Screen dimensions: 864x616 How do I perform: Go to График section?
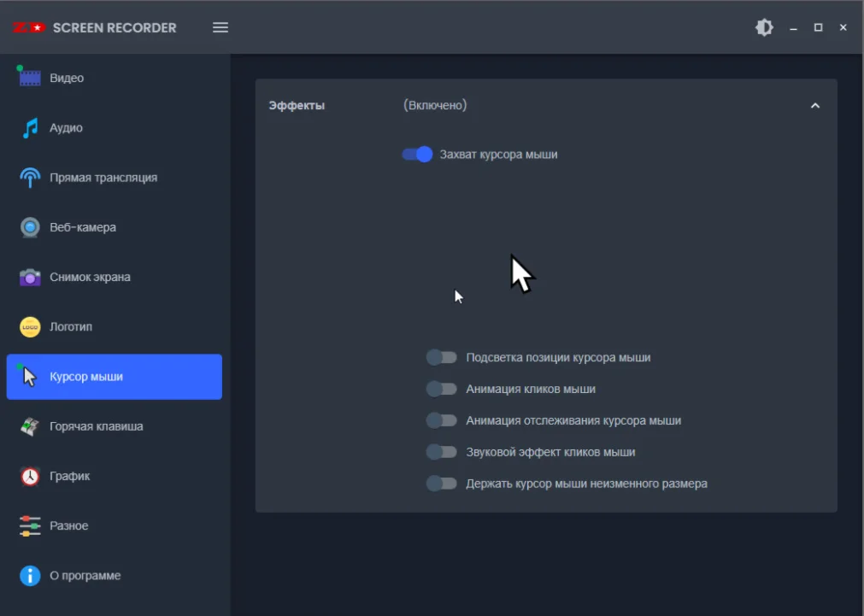114,476
